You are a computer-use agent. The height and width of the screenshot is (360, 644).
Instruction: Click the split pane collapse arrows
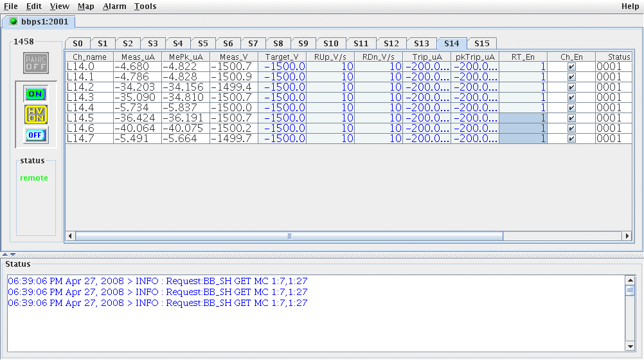click(x=9, y=255)
